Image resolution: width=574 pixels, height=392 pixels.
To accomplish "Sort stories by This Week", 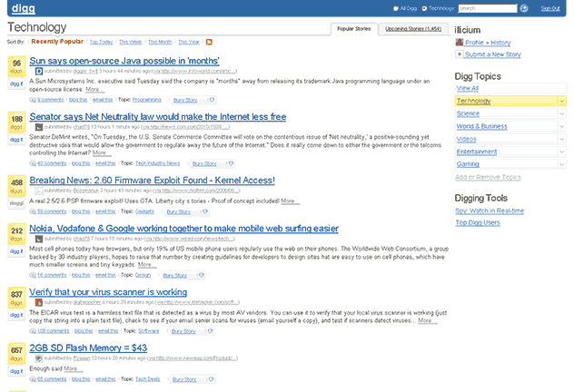I will (130, 42).
